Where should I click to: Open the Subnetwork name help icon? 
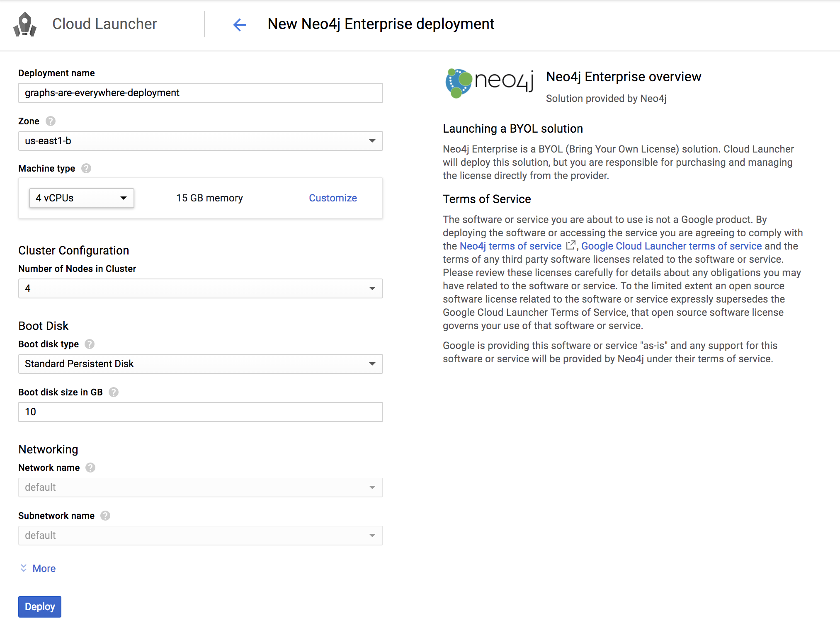pos(105,516)
